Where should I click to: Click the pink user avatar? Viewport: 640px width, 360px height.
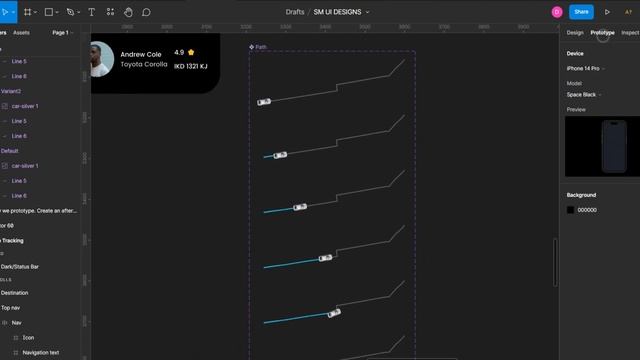coord(557,12)
